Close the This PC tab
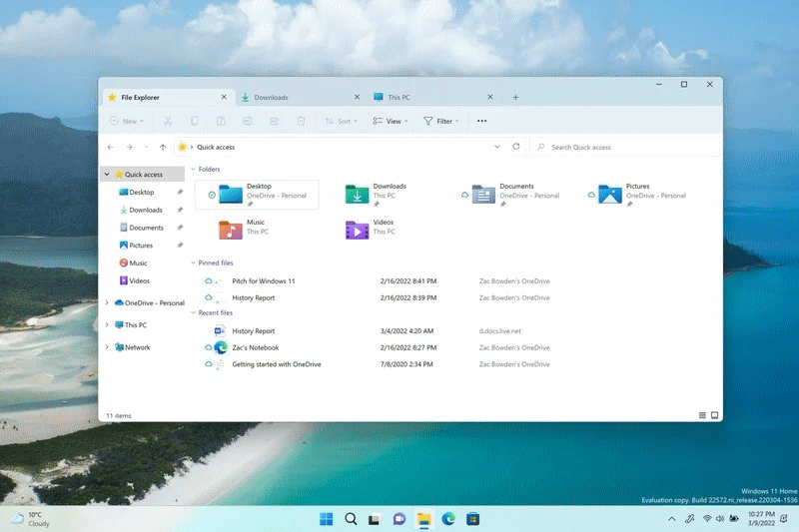 [489, 97]
